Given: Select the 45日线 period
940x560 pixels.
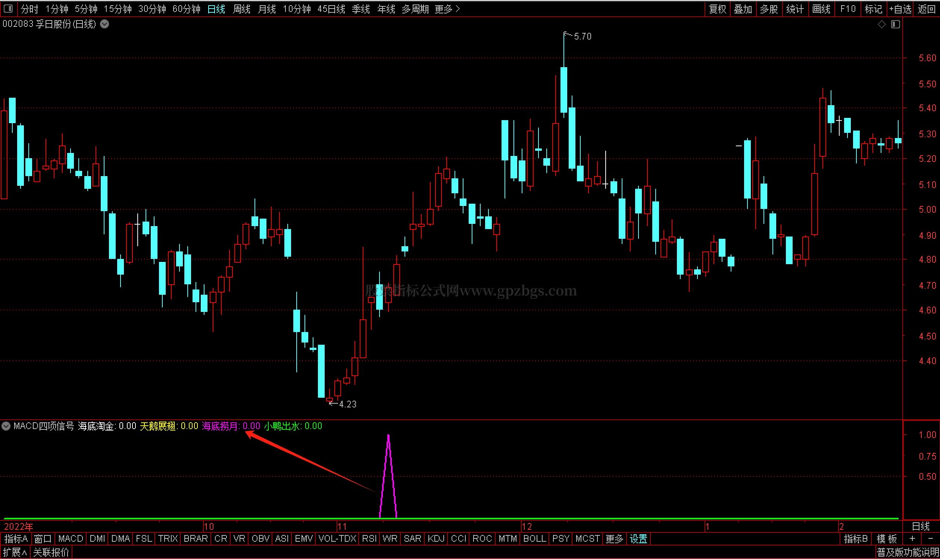Looking at the screenshot, I should [x=331, y=9].
